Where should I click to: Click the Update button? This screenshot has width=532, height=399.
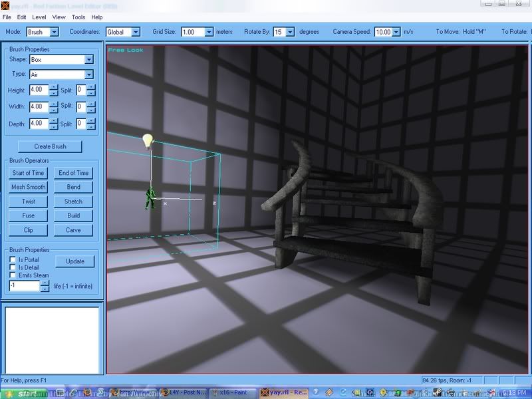coord(75,261)
